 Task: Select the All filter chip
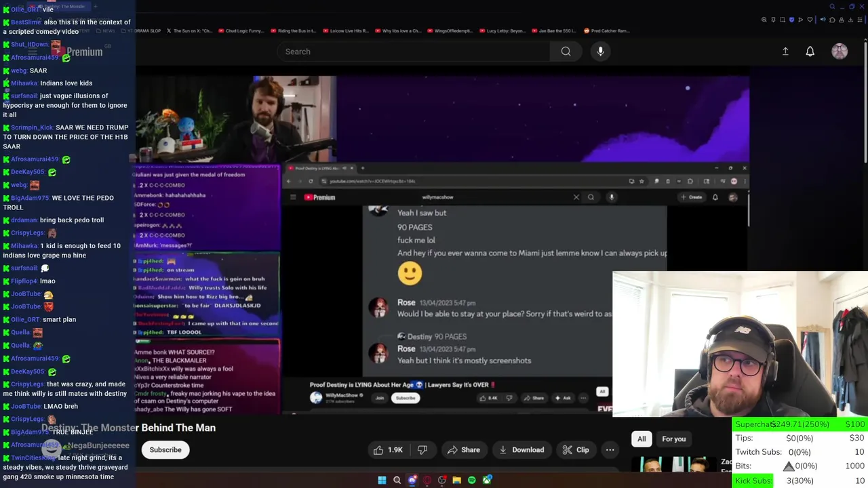(x=642, y=439)
